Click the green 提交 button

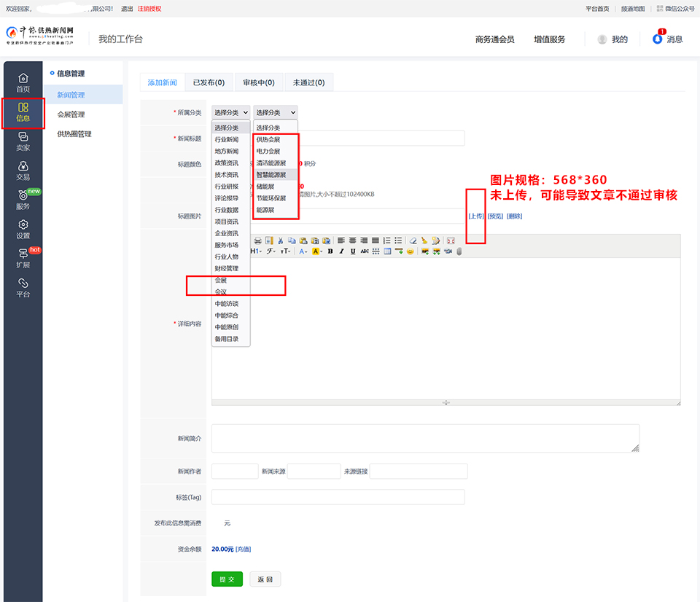point(227,579)
